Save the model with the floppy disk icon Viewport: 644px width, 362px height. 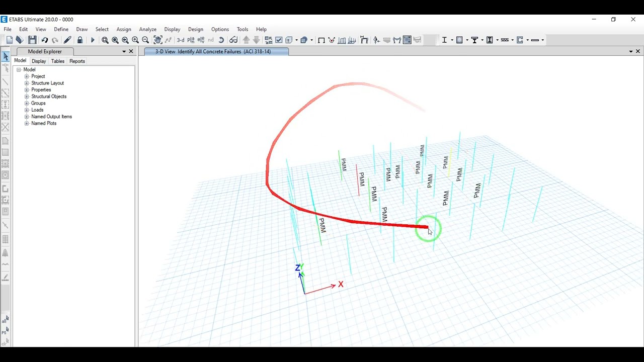pyautogui.click(x=32, y=40)
